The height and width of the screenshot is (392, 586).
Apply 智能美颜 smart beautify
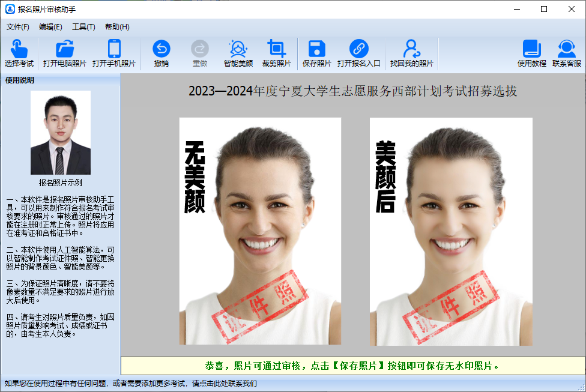[x=238, y=53]
